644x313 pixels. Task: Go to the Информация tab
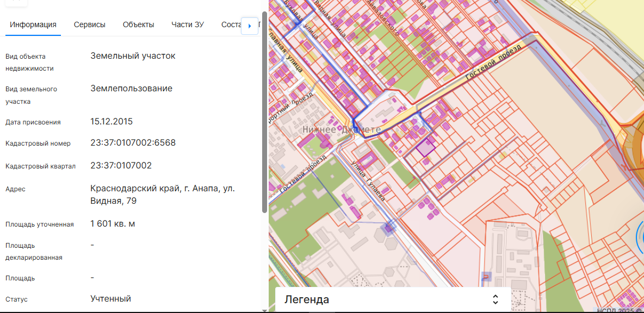click(x=33, y=24)
